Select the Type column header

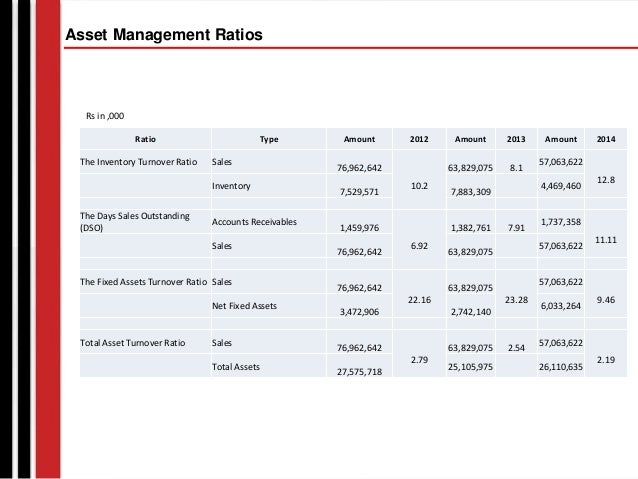269,139
